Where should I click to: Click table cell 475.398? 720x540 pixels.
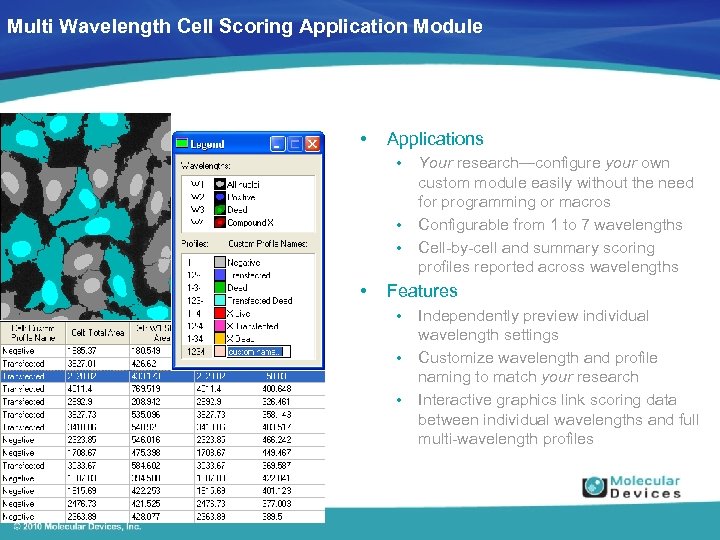[146, 453]
